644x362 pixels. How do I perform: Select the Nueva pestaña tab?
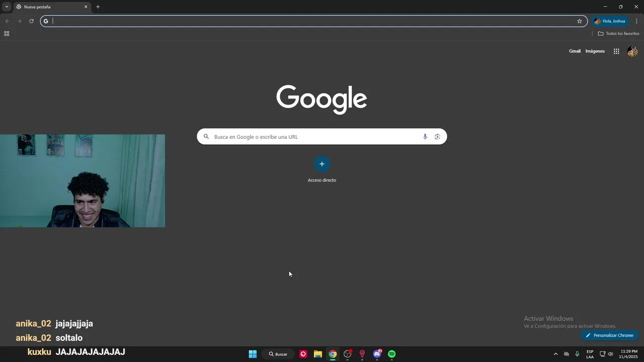(x=52, y=7)
